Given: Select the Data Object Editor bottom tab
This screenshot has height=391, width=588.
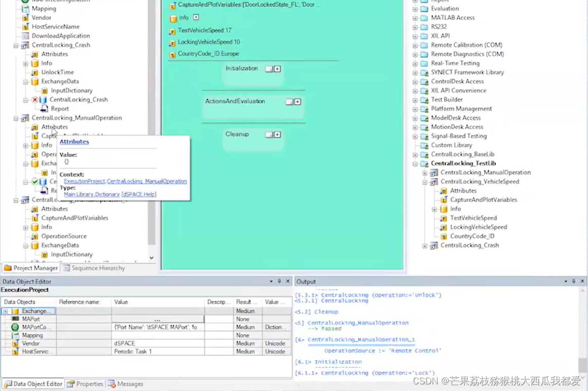Looking at the screenshot, I should 33,384.
